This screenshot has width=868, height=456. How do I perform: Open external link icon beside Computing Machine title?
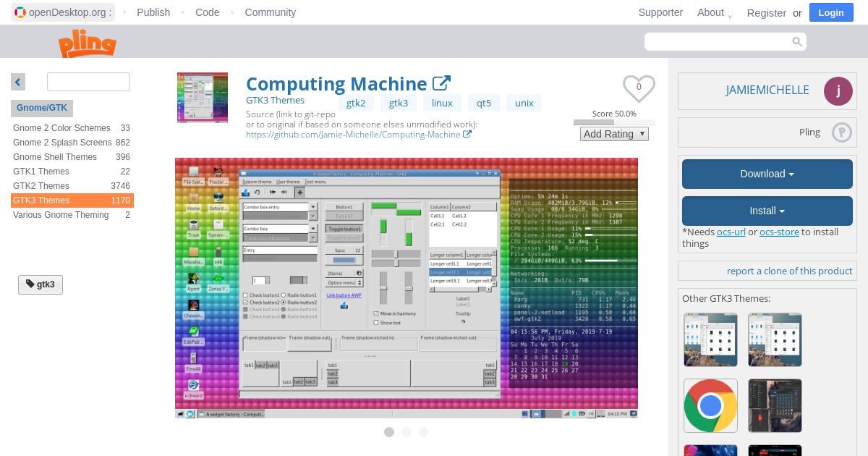click(441, 84)
